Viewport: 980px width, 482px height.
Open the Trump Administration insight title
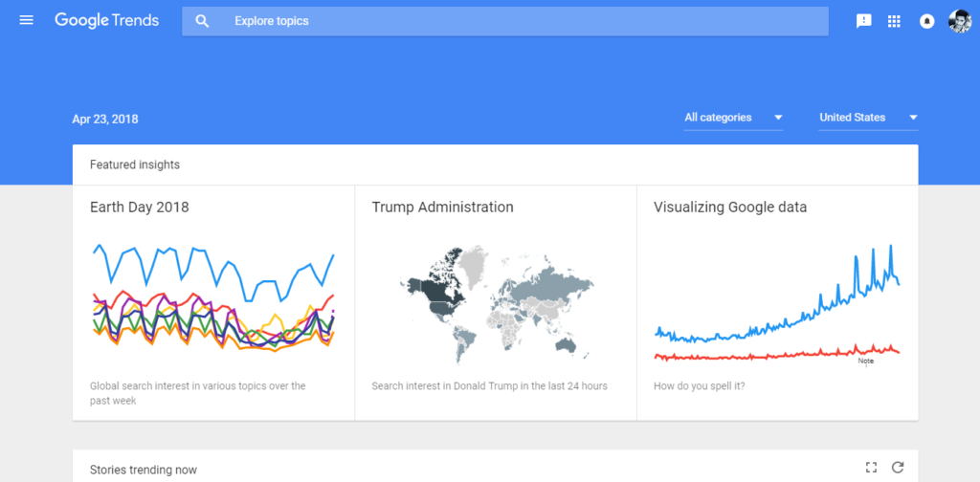click(x=442, y=207)
